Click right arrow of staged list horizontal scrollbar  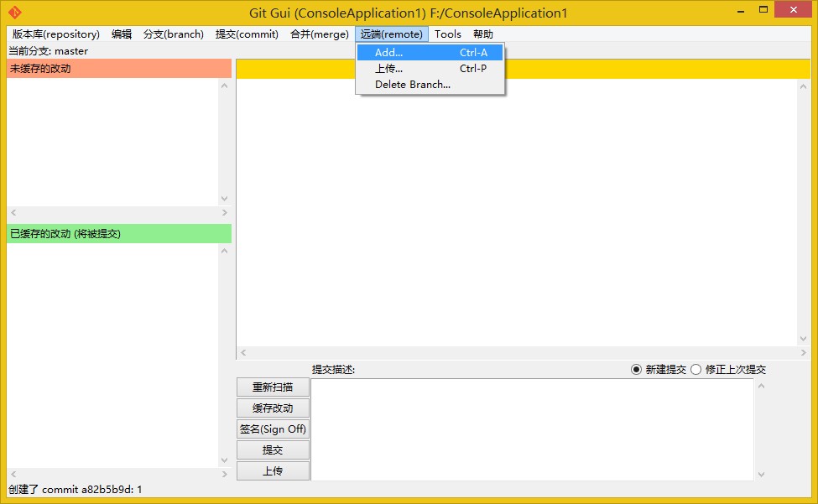click(224, 475)
